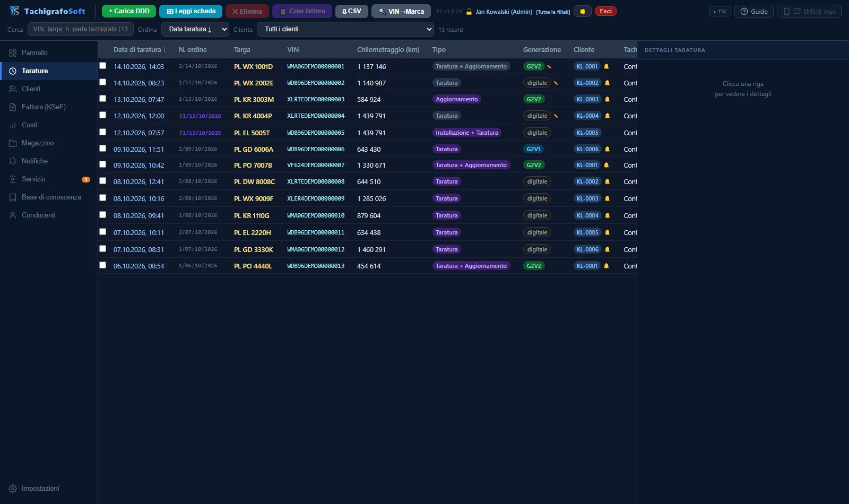Open the Tarature section in the sidebar
849x504 pixels.
click(x=49, y=71)
